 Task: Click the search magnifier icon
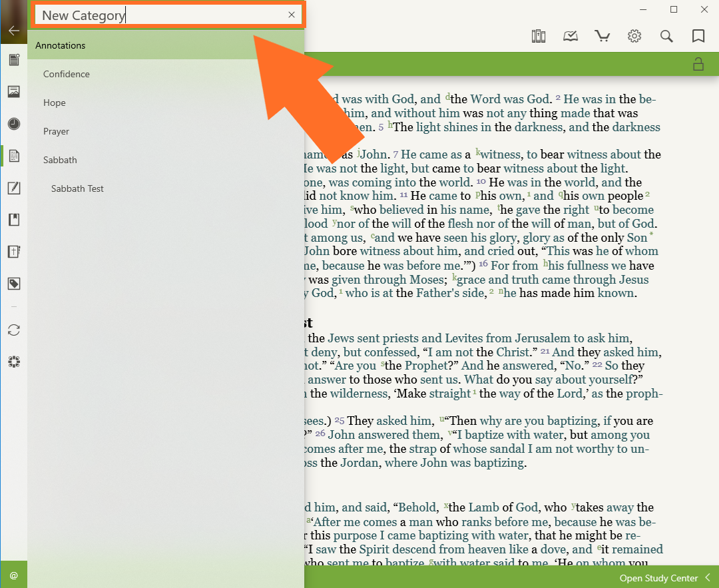point(666,36)
